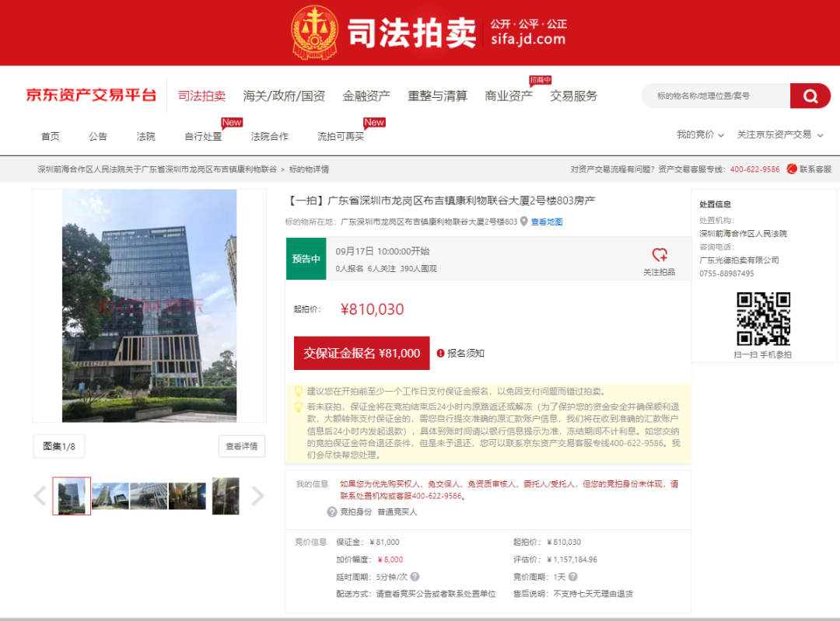The image size is (840, 621).
Task: Click breadcrumb link for 深圳前海合作区人民法院 announcement
Action: [157, 169]
